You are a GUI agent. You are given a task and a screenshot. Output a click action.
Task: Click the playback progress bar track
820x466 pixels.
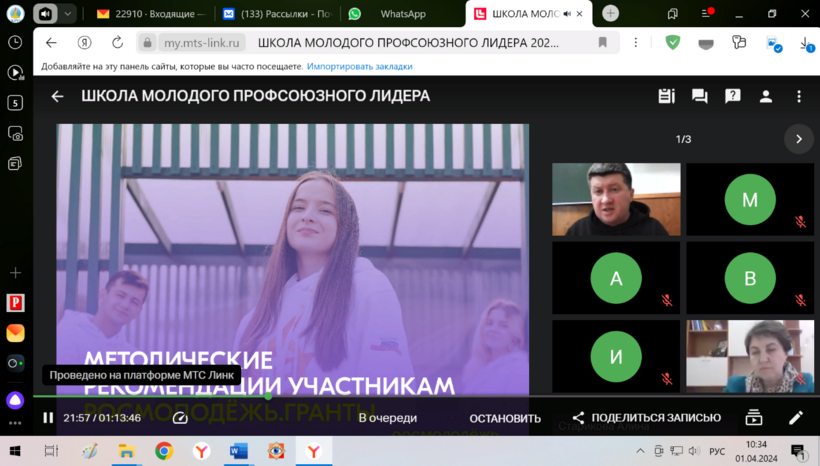click(x=426, y=396)
